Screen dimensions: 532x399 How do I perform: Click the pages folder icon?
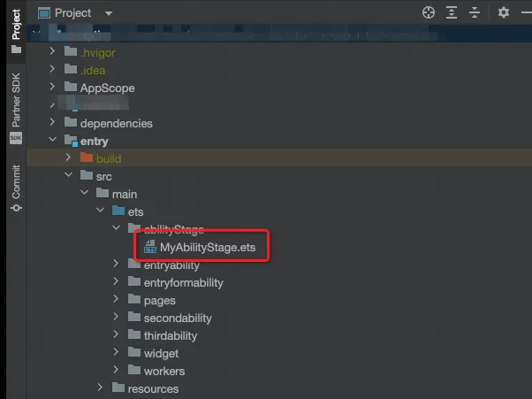134,298
